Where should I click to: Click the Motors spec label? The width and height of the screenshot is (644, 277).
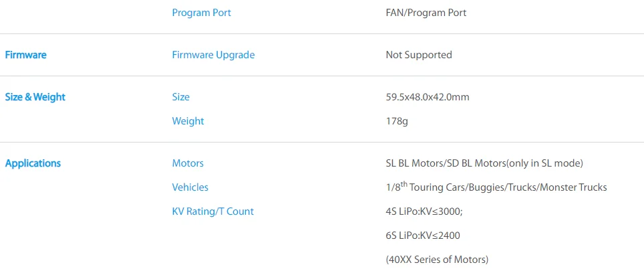188,163
